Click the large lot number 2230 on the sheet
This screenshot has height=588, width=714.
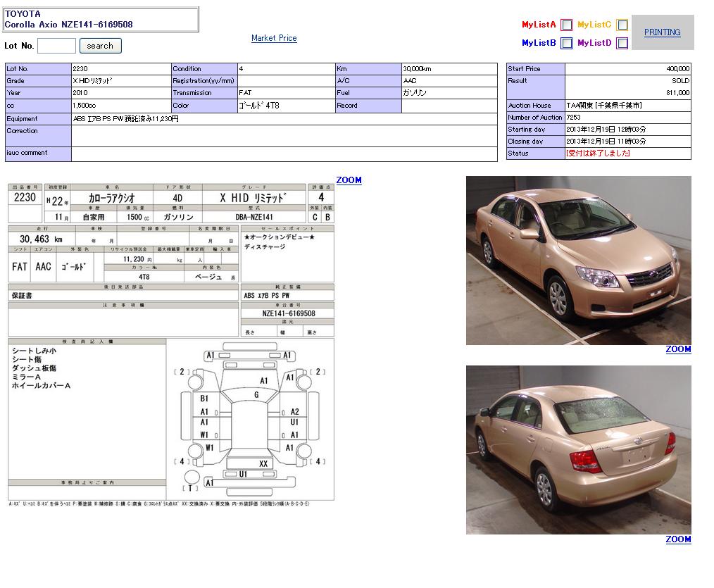tap(25, 198)
